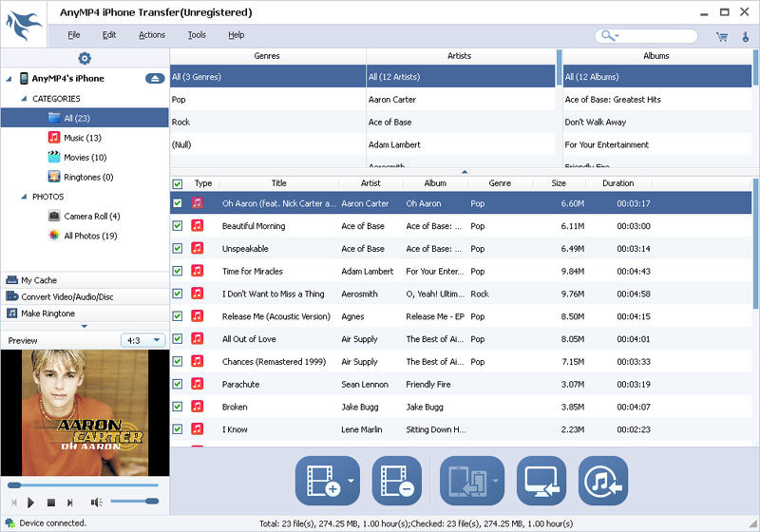
Task: Open the Help menu
Action: [236, 35]
